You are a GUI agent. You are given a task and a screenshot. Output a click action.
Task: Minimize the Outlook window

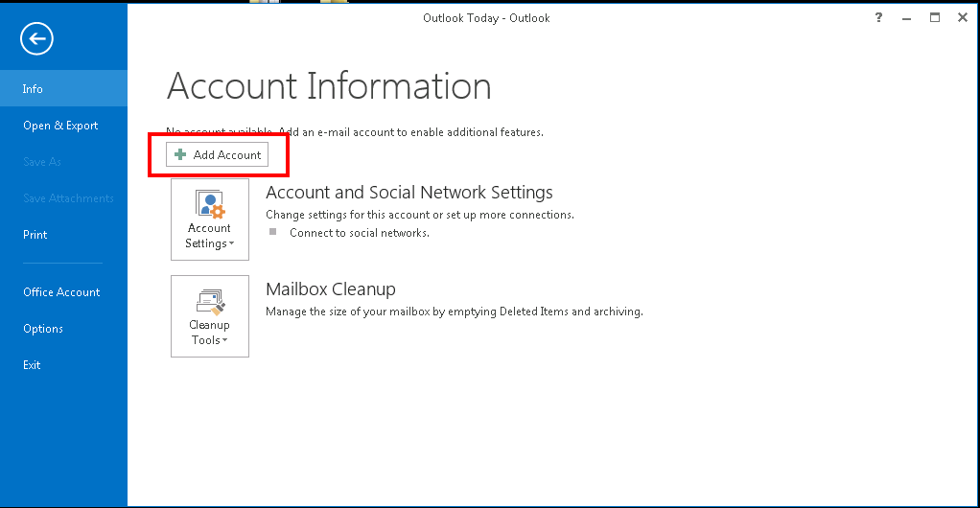906,17
